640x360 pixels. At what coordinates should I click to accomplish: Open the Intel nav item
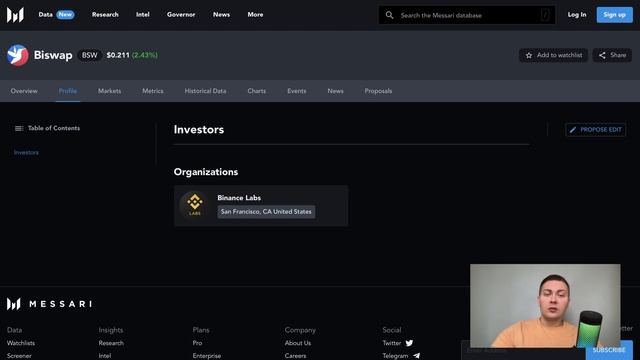(142, 15)
